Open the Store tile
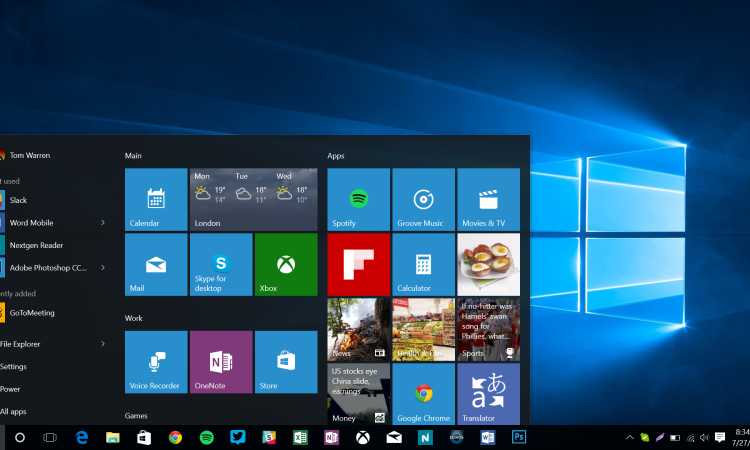The width and height of the screenshot is (750, 450). click(286, 362)
